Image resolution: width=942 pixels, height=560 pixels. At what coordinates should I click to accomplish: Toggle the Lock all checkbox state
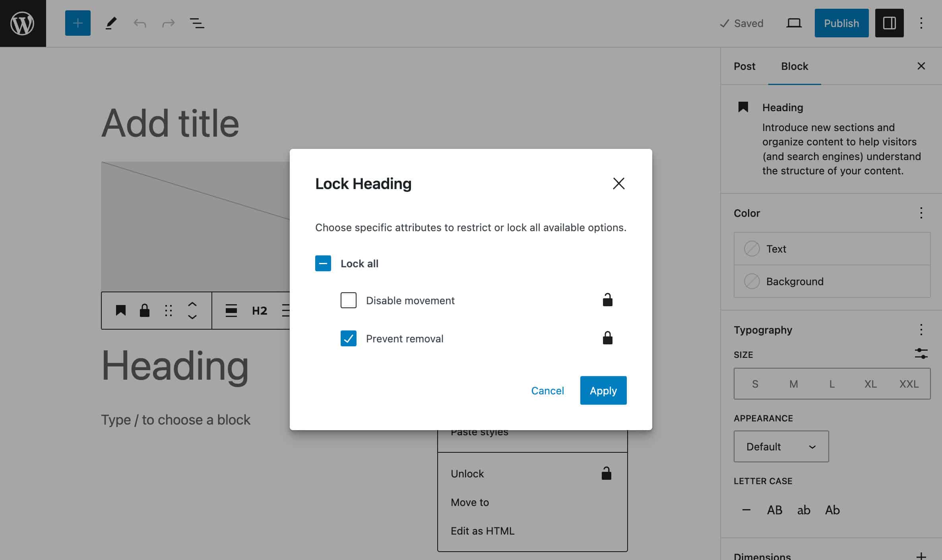pyautogui.click(x=323, y=263)
